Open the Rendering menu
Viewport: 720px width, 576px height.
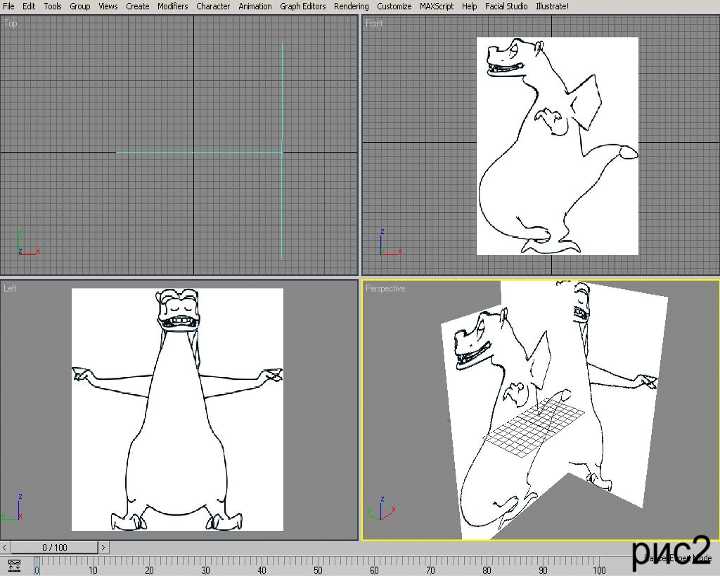pos(351,6)
